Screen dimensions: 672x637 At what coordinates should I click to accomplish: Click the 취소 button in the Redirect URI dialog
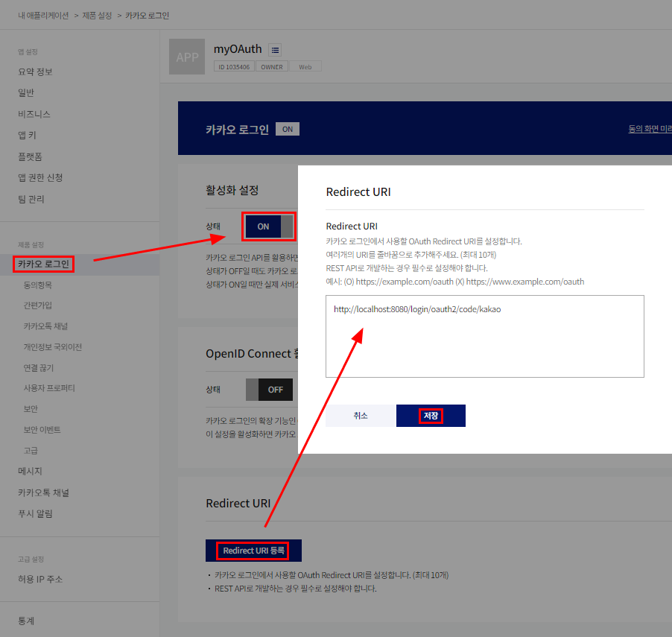tap(361, 416)
